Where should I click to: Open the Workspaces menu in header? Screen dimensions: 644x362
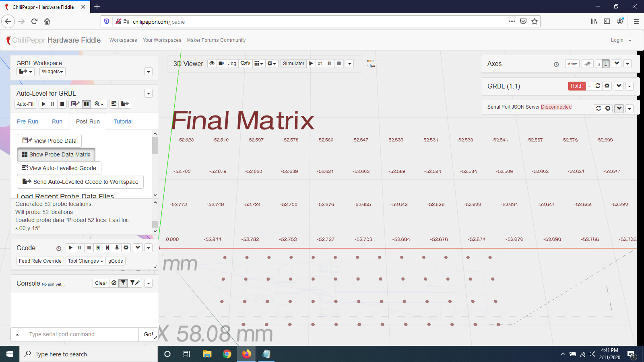(x=123, y=40)
